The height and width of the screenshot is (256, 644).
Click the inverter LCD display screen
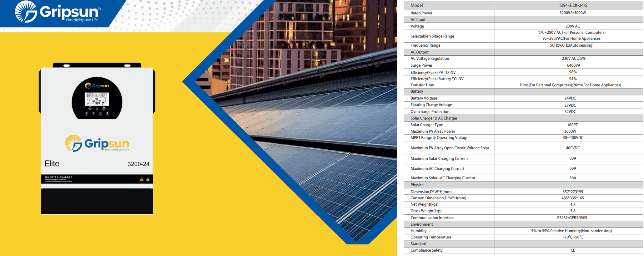(x=97, y=99)
